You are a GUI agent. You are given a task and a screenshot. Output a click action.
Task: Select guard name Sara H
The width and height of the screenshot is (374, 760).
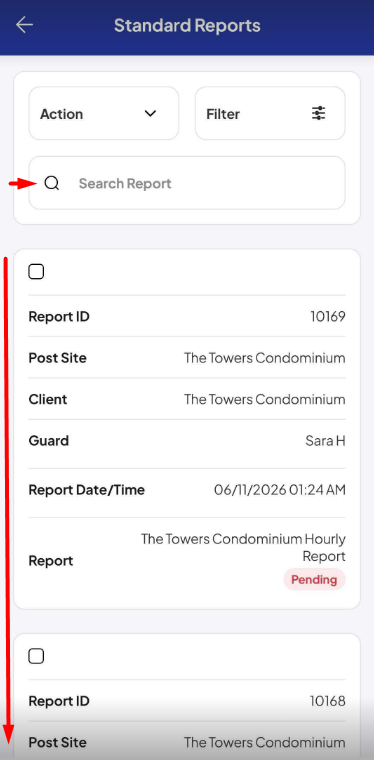pos(325,441)
